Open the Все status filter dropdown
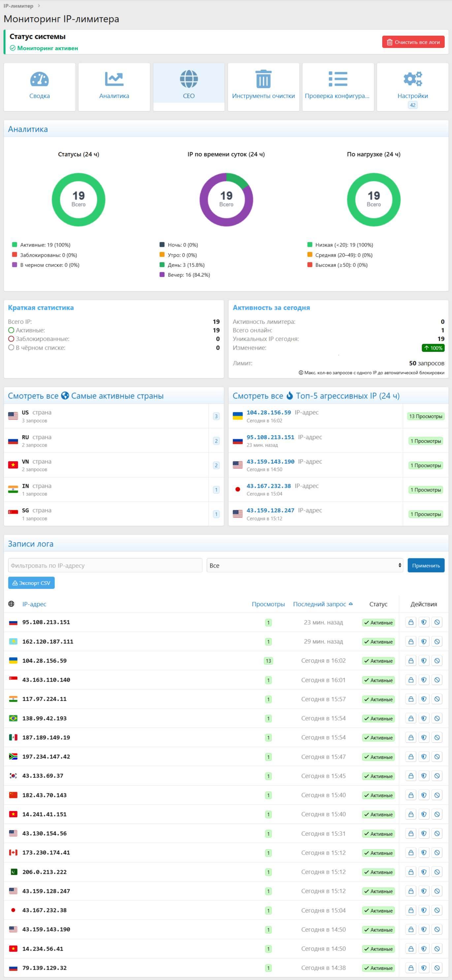This screenshot has width=452, height=980. (x=305, y=565)
